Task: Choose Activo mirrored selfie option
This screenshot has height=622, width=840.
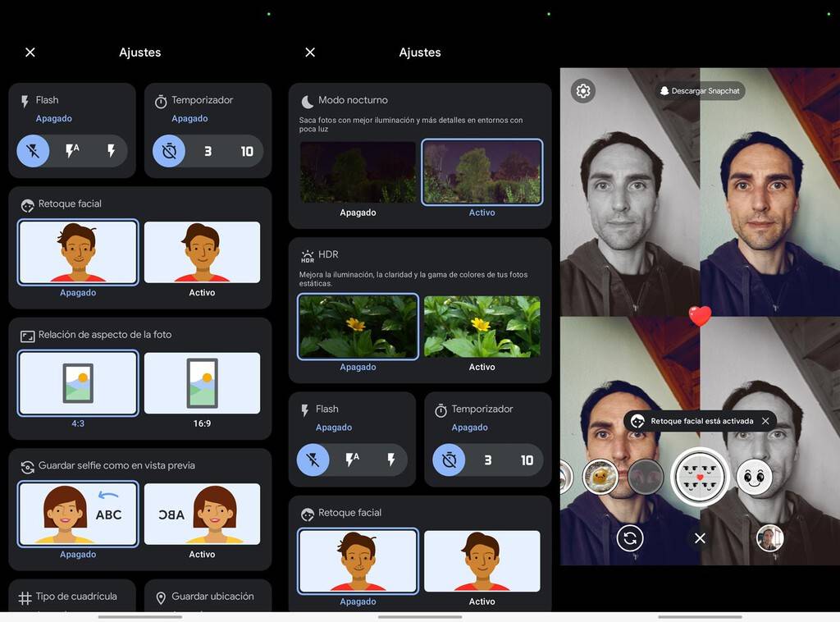Action: click(x=202, y=514)
